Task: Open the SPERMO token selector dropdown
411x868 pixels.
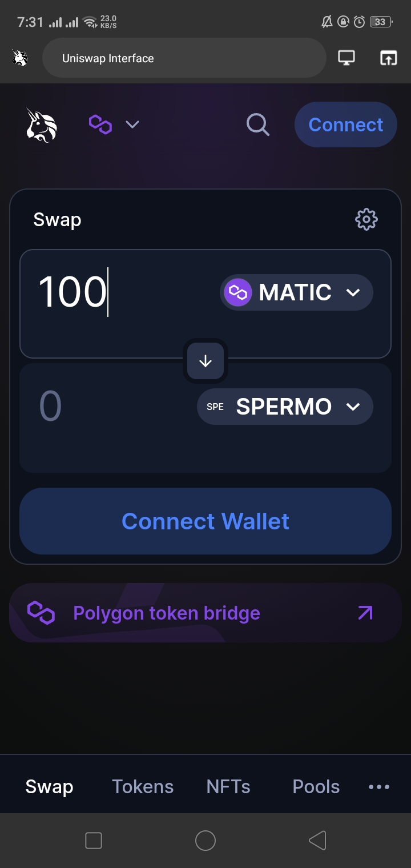Action: click(x=285, y=407)
